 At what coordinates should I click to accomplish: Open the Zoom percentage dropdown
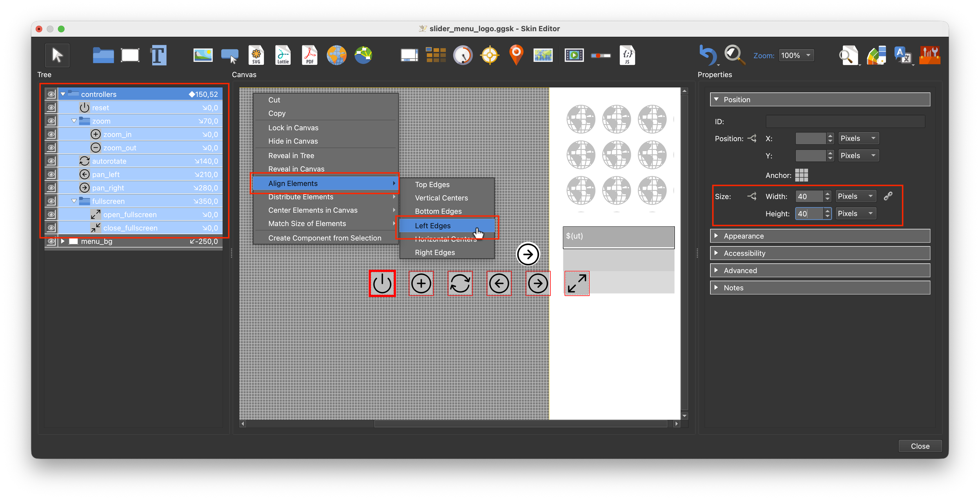coord(796,55)
